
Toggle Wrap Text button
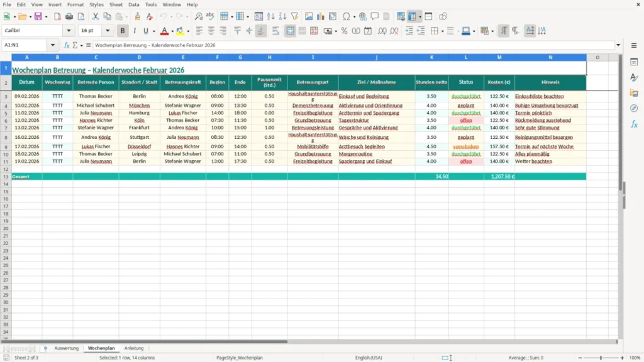coord(275,31)
